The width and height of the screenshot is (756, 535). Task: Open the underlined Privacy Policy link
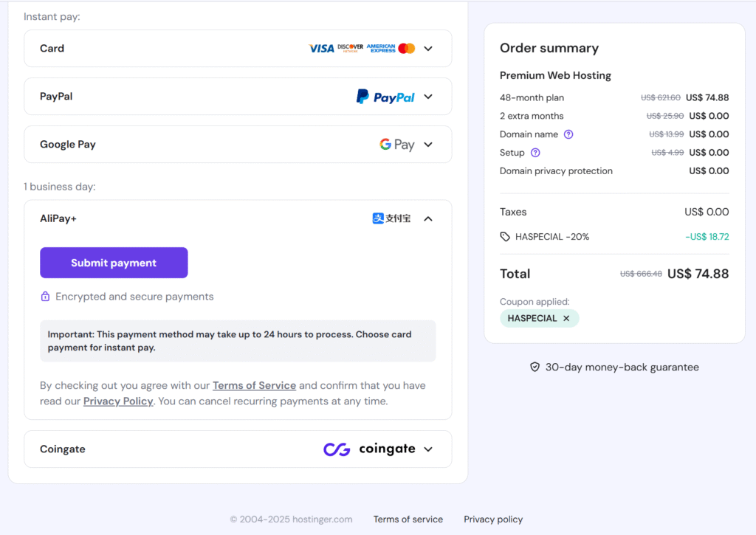[x=118, y=401]
